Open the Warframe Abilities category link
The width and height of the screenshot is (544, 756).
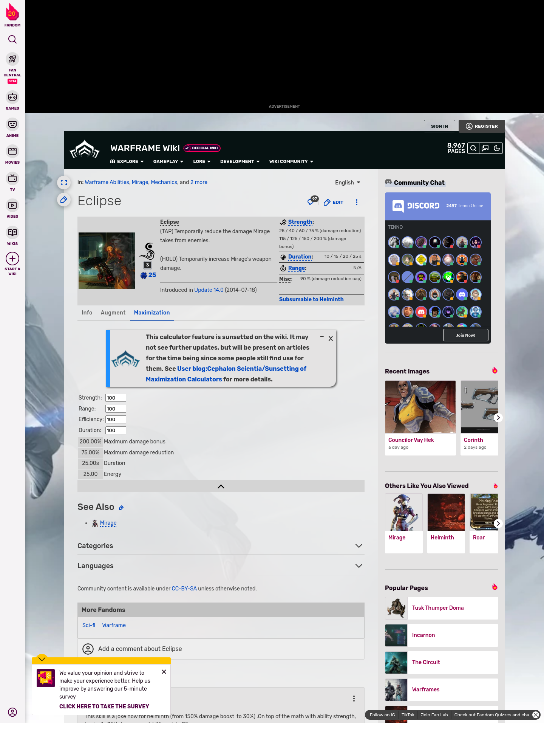tap(107, 182)
